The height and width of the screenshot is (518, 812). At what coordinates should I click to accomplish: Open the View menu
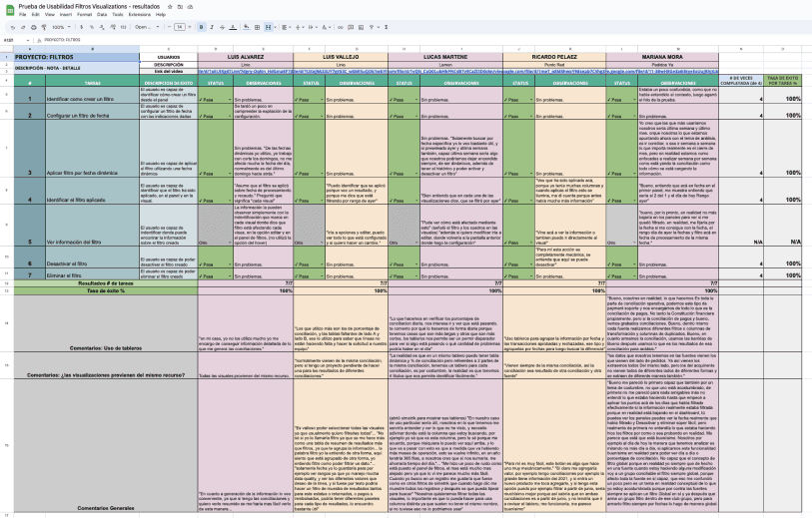50,15
